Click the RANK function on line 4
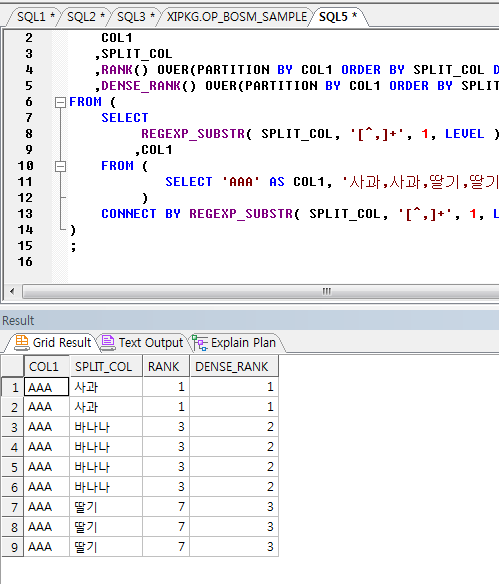This screenshot has height=584, width=499. tap(117, 70)
